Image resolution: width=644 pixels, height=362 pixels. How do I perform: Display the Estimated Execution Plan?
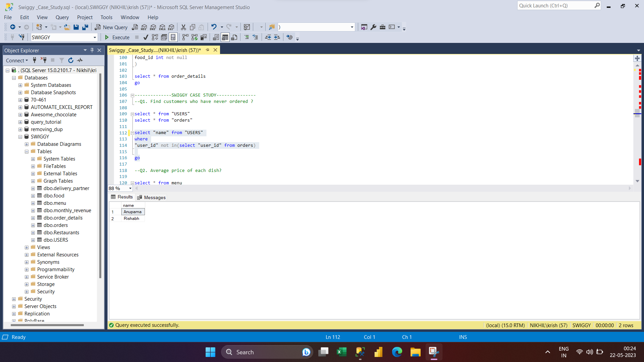[155, 37]
